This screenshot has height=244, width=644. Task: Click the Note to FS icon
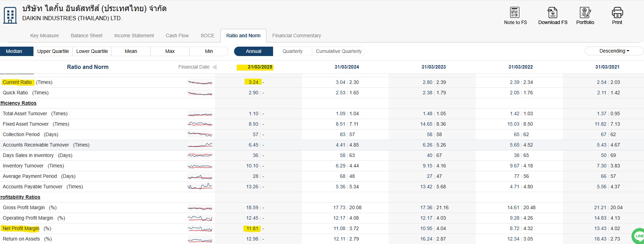point(515,13)
